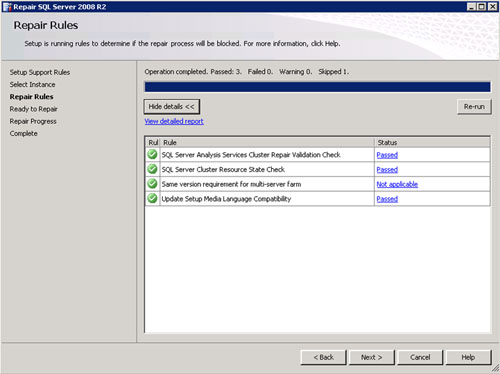
Task: Open the Not applicable status link
Action: tap(397, 184)
